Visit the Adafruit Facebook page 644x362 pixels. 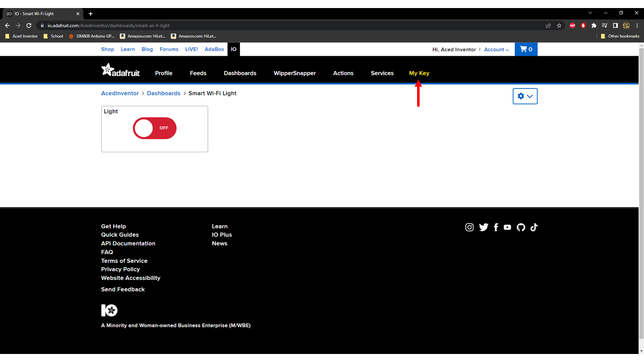[x=496, y=227]
